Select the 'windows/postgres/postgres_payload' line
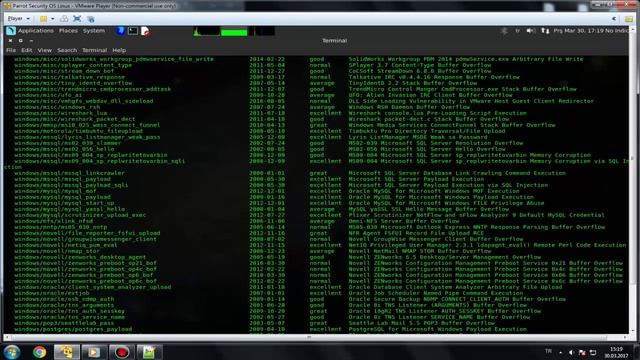 pos(73,329)
